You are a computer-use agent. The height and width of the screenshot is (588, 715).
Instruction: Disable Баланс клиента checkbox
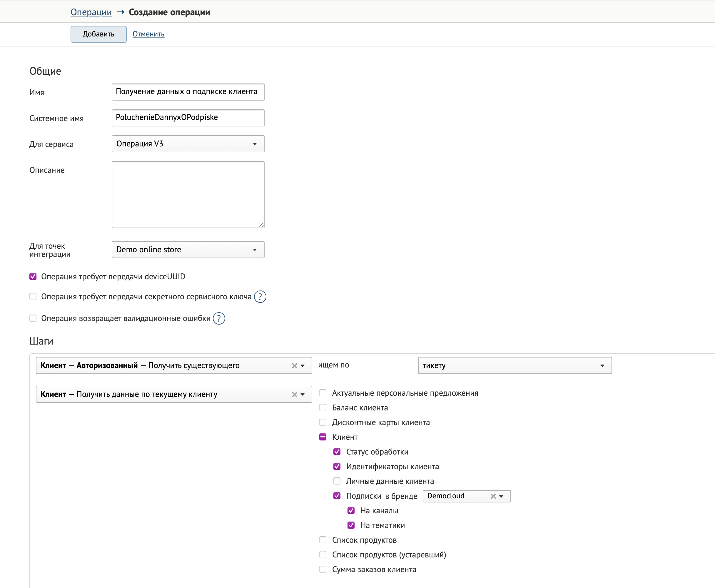coord(323,407)
